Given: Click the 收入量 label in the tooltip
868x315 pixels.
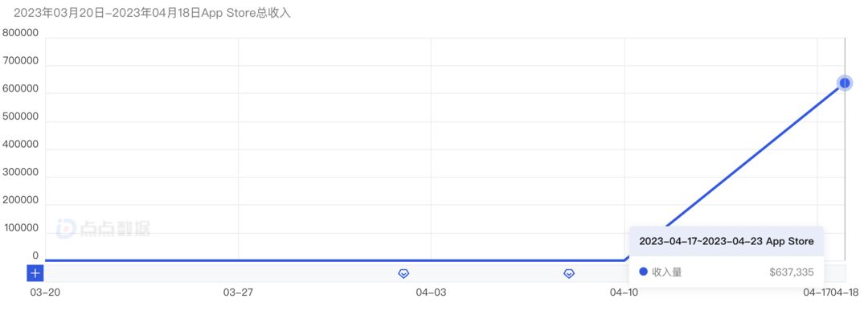Looking at the screenshot, I should [x=667, y=272].
